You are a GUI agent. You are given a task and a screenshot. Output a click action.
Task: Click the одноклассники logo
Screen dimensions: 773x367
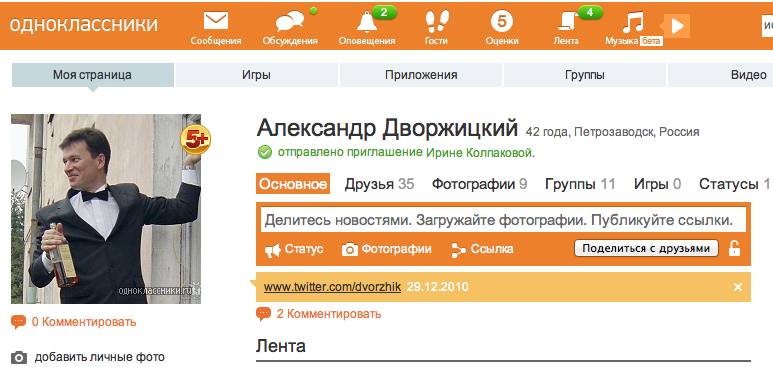(x=84, y=24)
